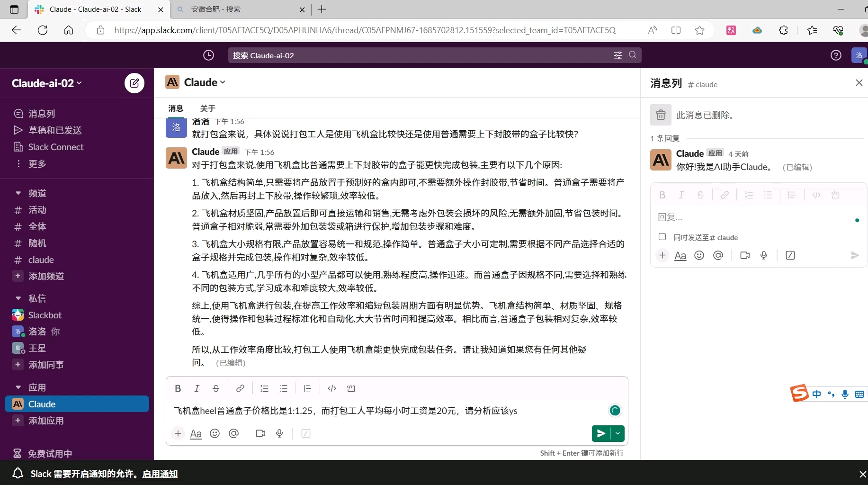Apply italic in the main message composer
The width and height of the screenshot is (868, 485).
click(x=197, y=388)
